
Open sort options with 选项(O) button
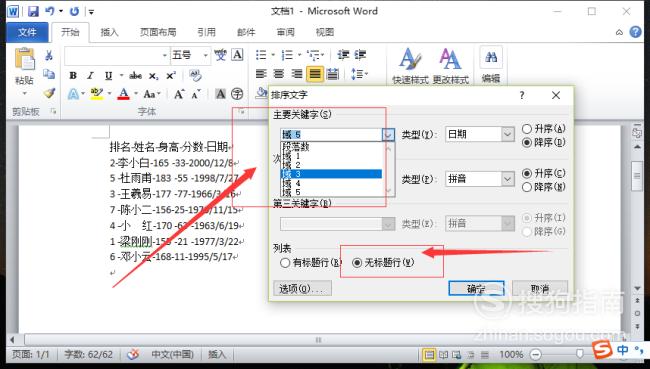tap(302, 289)
